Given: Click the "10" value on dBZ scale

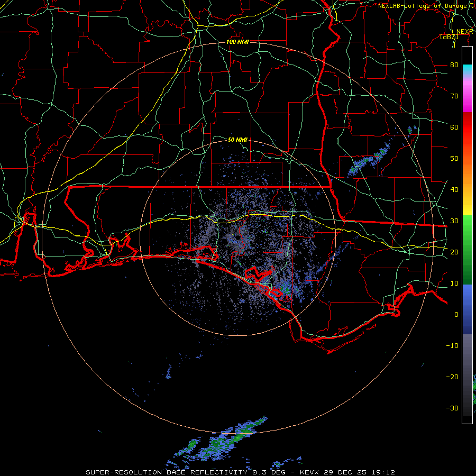Looking at the screenshot, I should coord(454,283).
